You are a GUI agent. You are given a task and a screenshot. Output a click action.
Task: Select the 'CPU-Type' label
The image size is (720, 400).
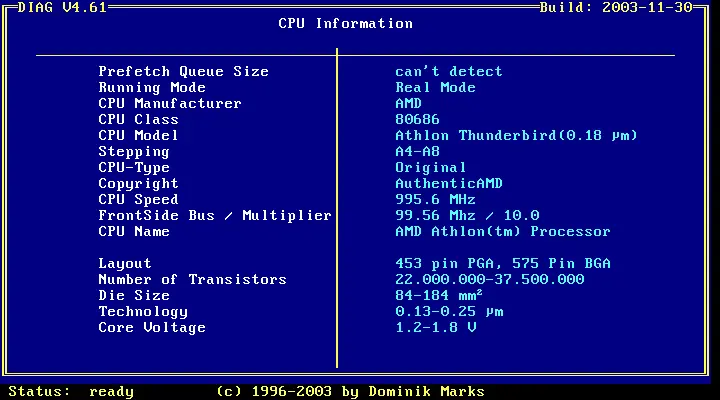pos(134,168)
